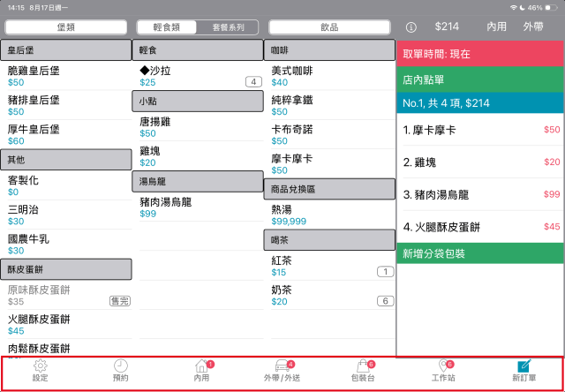
Task: Tap 新增分袋包裝 button
Action: tap(480, 253)
